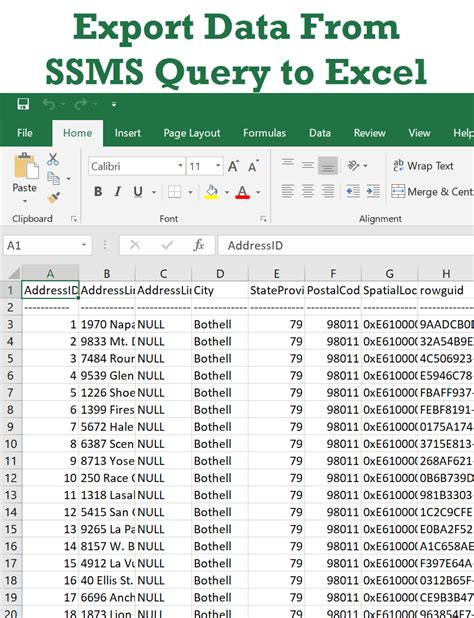Click Align Right icon
The height and width of the screenshot is (618, 474).
coord(328,191)
